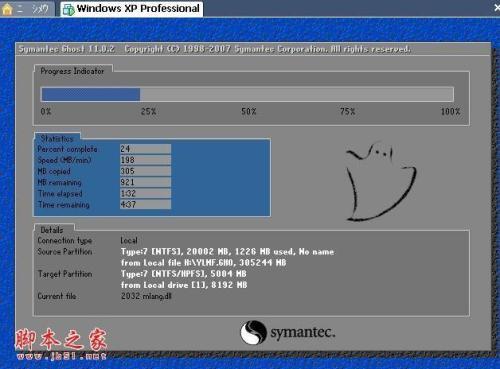Screen dimensions: 500x369
Task: Click the Time elapsed value field
Action: (145, 193)
